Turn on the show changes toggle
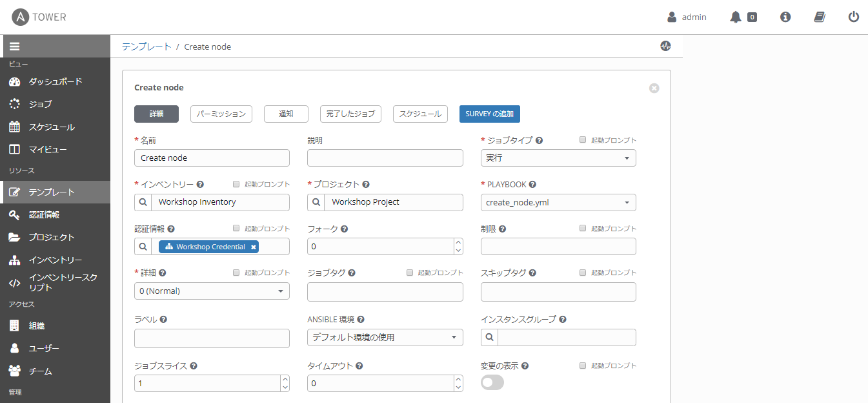The image size is (868, 403). (x=492, y=382)
